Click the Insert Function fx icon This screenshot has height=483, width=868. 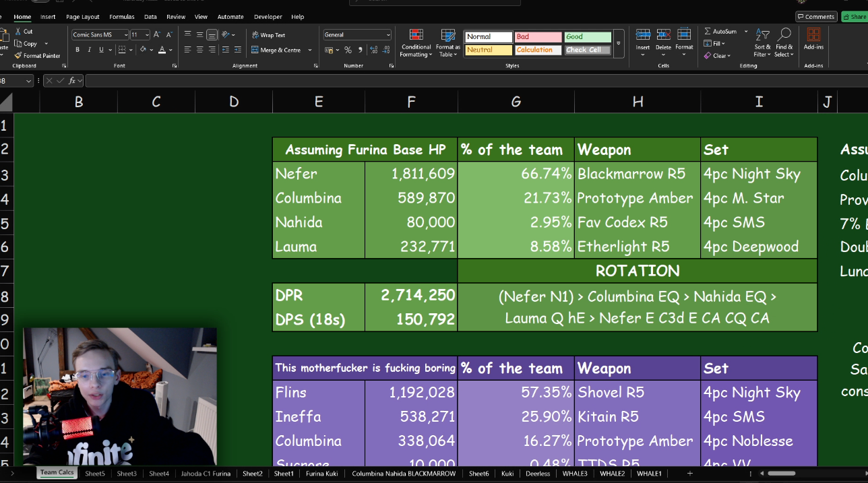[x=72, y=81]
